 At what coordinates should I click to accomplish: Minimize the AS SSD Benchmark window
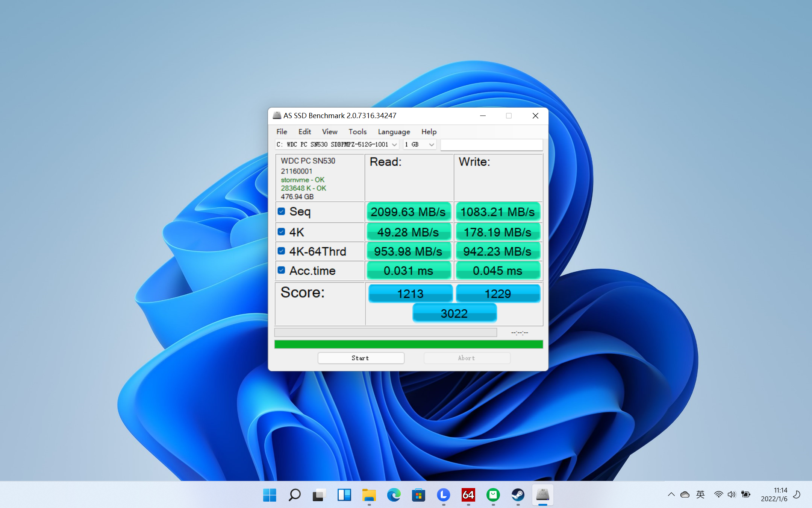tap(483, 116)
